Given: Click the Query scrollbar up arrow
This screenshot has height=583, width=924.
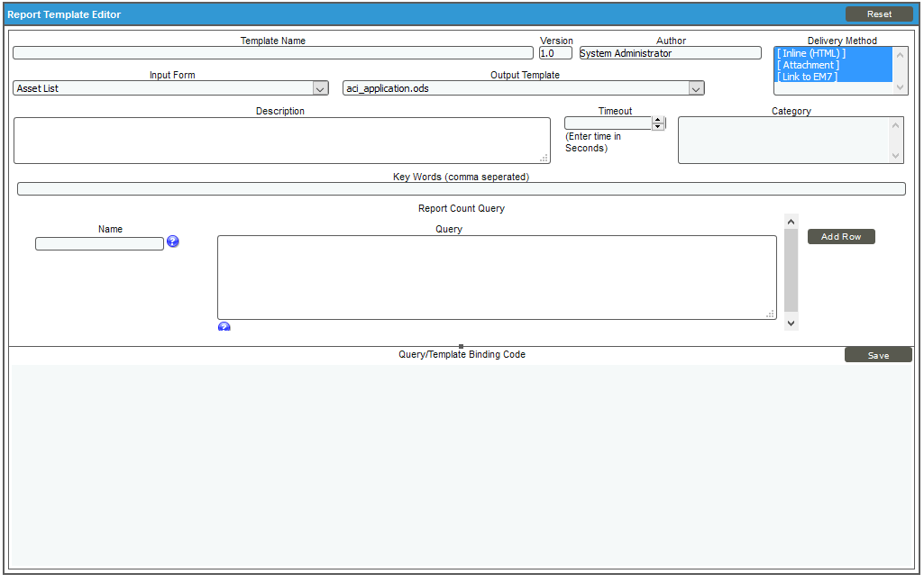Looking at the screenshot, I should pos(791,220).
